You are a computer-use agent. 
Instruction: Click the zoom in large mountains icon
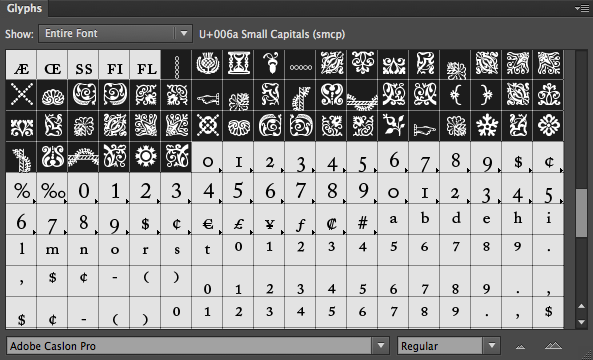[553, 345]
